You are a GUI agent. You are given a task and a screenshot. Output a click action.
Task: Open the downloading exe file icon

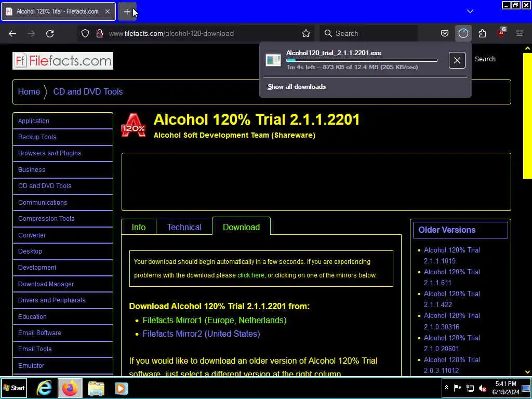click(x=273, y=60)
